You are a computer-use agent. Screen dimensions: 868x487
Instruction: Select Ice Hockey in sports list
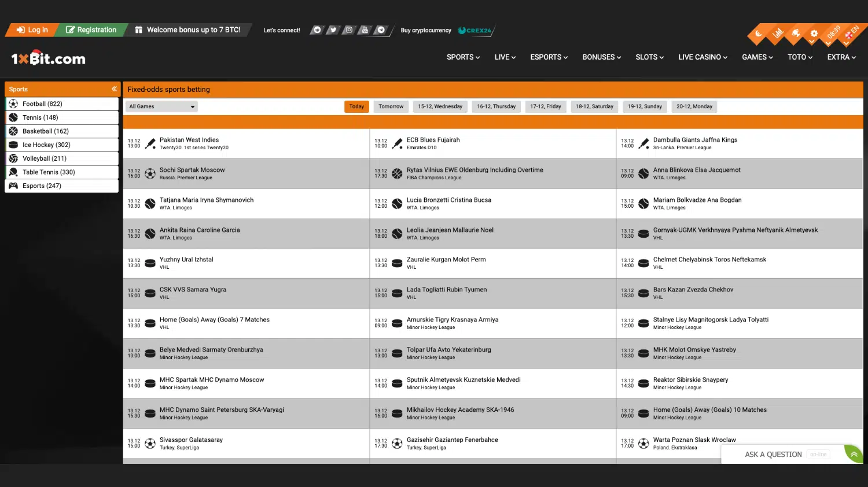46,145
